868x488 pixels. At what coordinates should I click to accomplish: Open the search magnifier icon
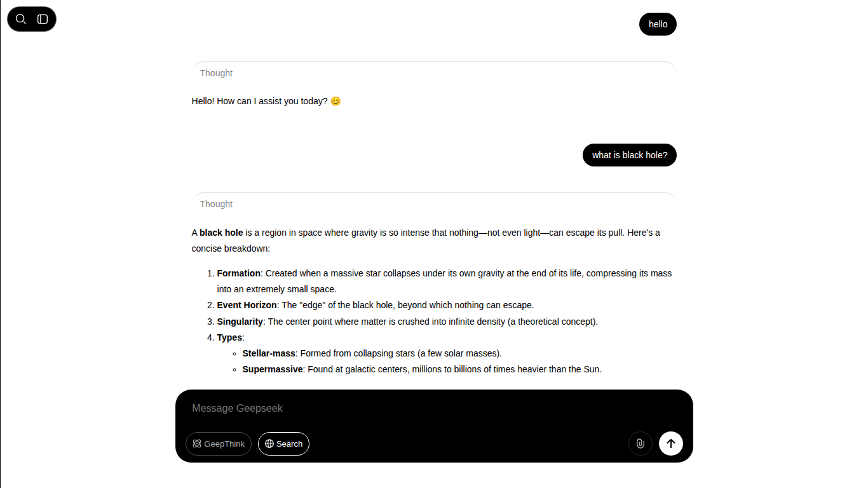point(21,19)
